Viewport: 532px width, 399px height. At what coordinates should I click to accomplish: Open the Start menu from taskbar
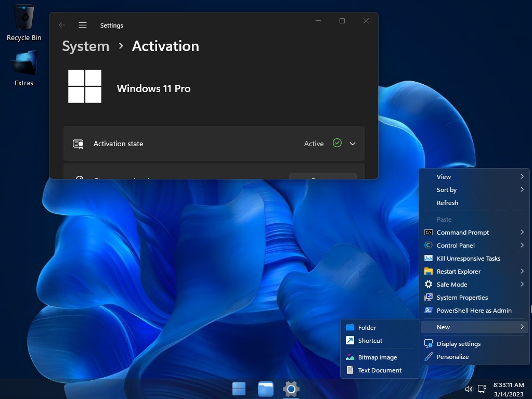[x=239, y=389]
